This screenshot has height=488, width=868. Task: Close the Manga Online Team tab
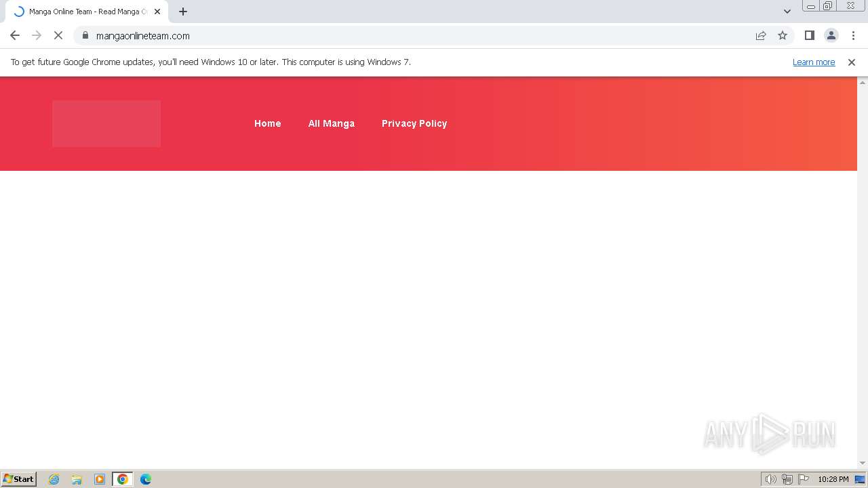tap(157, 12)
